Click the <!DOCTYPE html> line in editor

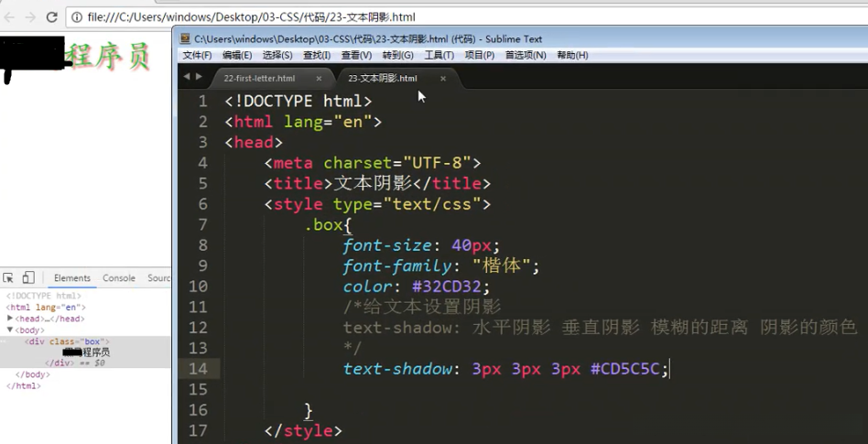click(x=298, y=102)
